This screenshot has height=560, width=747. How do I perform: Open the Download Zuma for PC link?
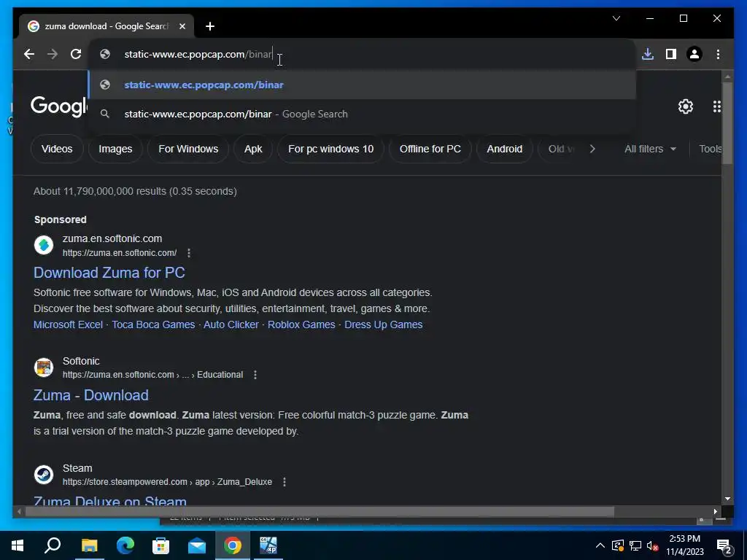click(x=109, y=273)
